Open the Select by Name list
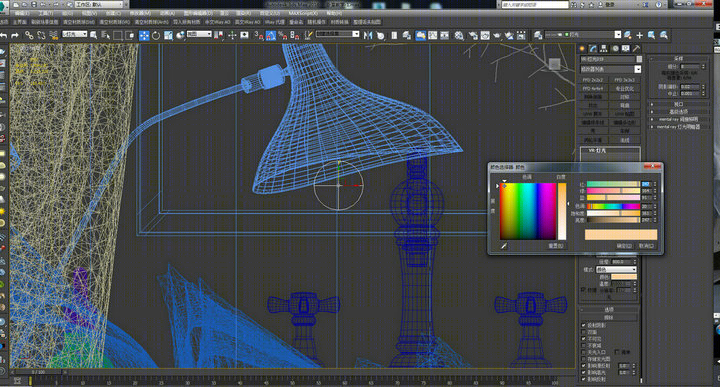 point(106,35)
